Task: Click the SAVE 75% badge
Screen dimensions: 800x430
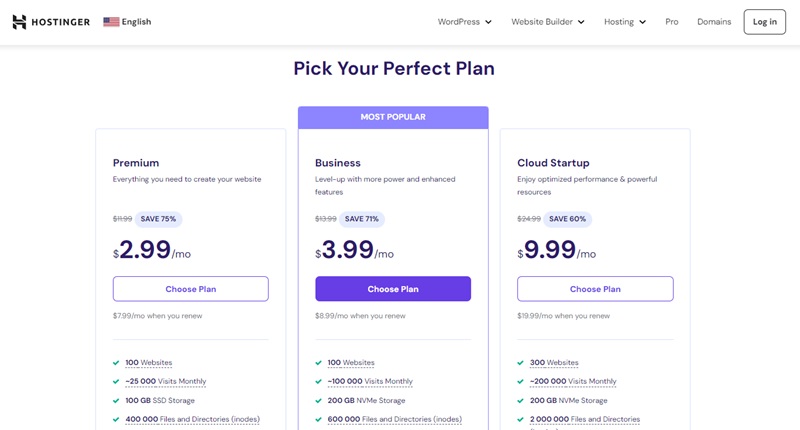Action: [x=158, y=219]
